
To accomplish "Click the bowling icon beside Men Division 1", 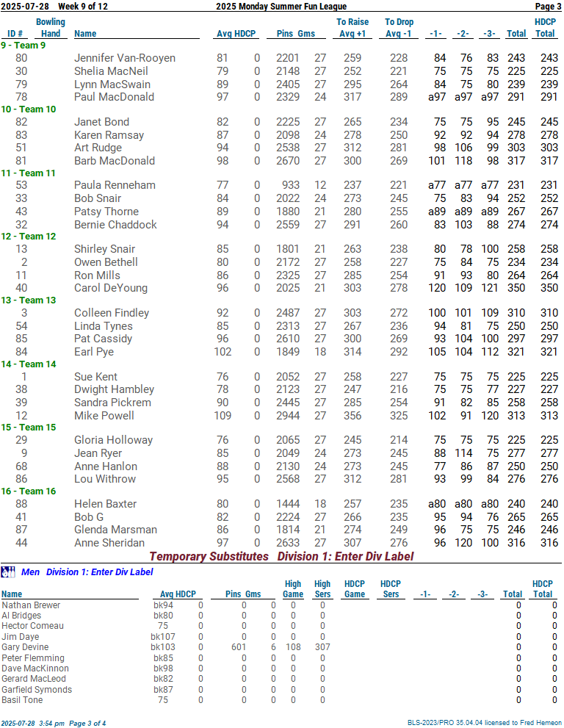I will pyautogui.click(x=8, y=572).
